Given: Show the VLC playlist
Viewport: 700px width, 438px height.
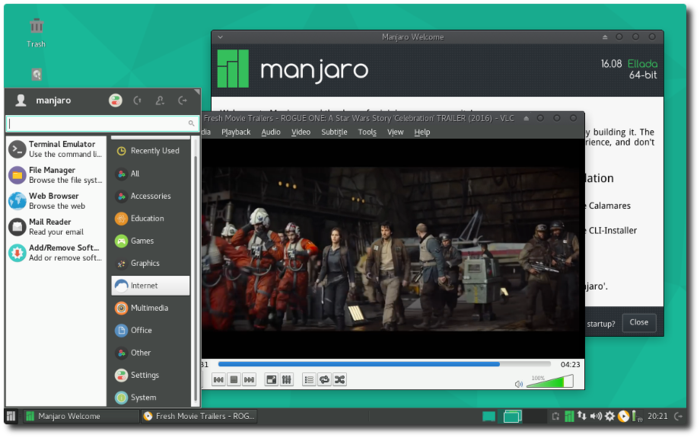Looking at the screenshot, I should [x=309, y=380].
